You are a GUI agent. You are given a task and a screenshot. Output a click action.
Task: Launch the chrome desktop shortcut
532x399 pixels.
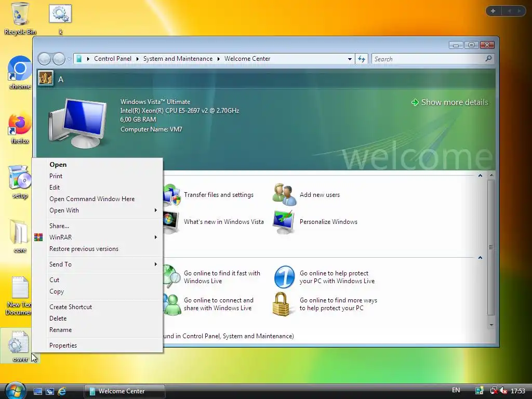20,73
